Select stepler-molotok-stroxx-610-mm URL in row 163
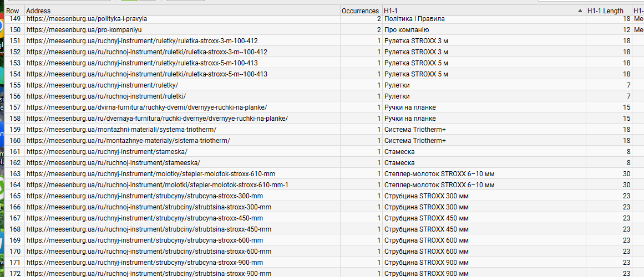644x277 pixels. tap(145, 173)
